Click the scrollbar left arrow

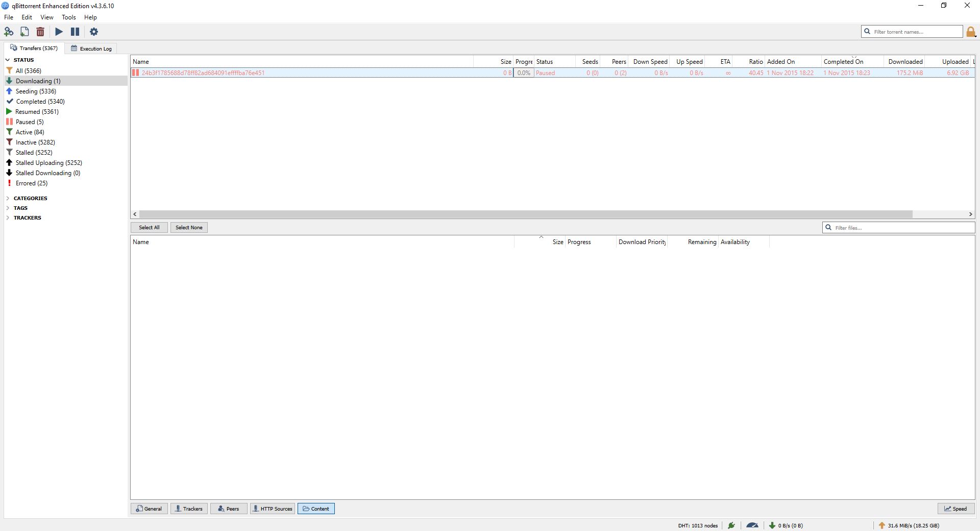coord(135,214)
